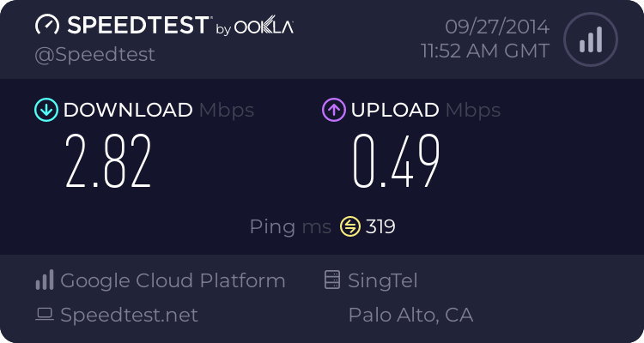Click the 0.49 upload speed value
The image size is (644, 343).
(x=397, y=162)
